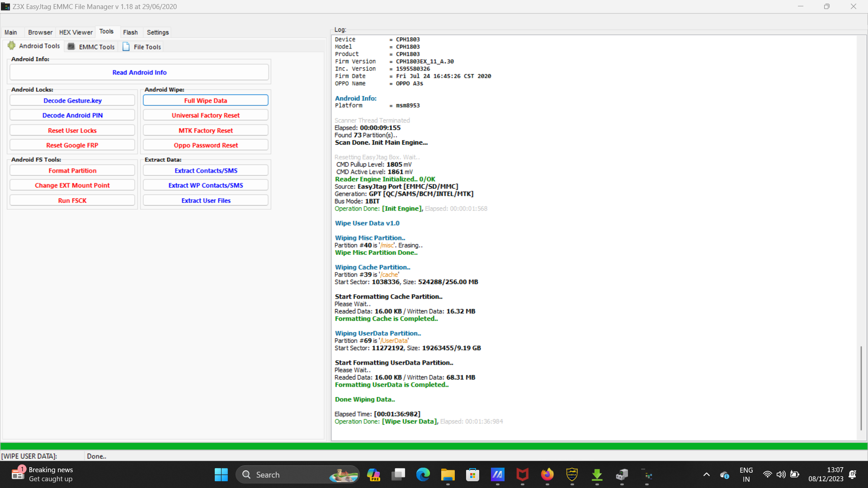
Task: Open the HEX Viewer tab
Action: (x=75, y=33)
